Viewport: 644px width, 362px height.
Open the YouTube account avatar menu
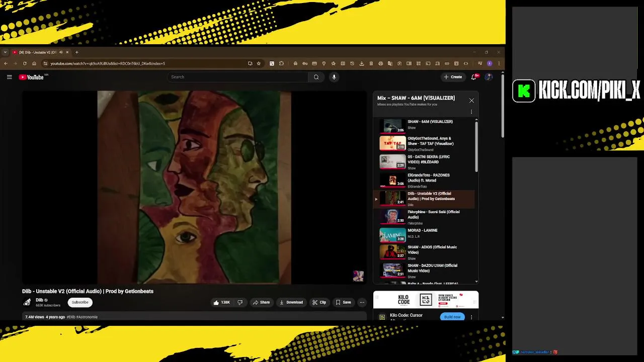point(489,77)
